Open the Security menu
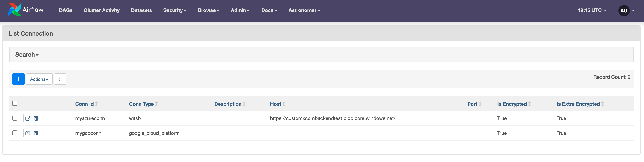This screenshot has width=644, height=162. coord(174,10)
